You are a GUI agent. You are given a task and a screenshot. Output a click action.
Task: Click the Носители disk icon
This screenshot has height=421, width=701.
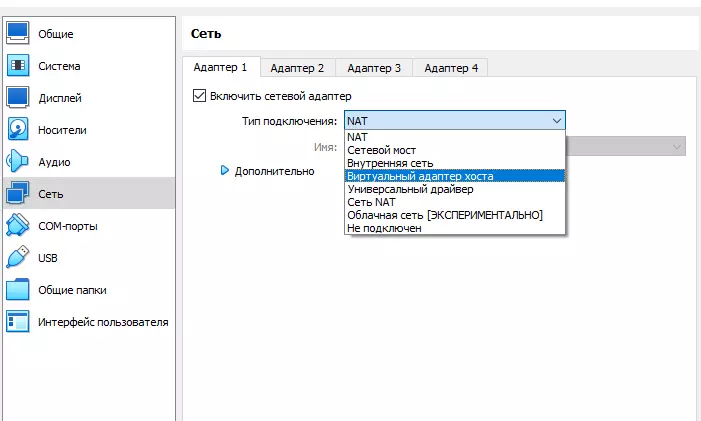pyautogui.click(x=18, y=130)
